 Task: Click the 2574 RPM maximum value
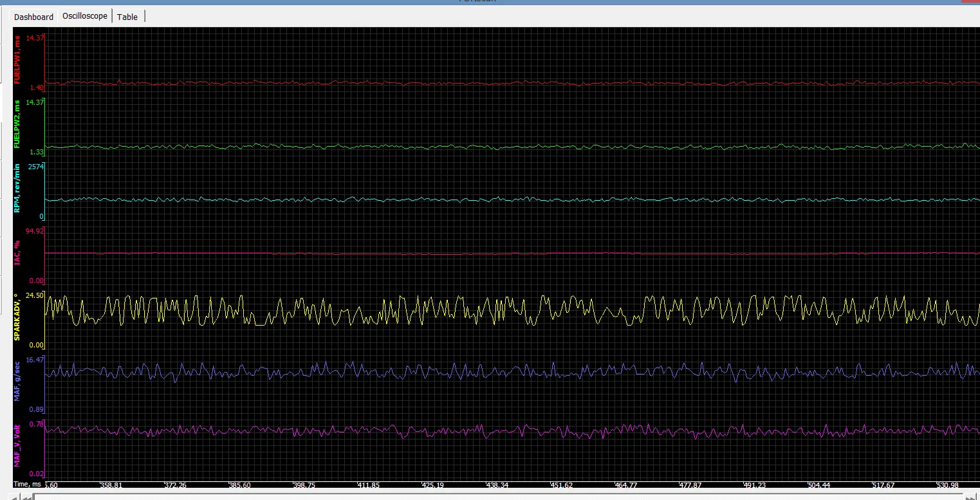37,167
